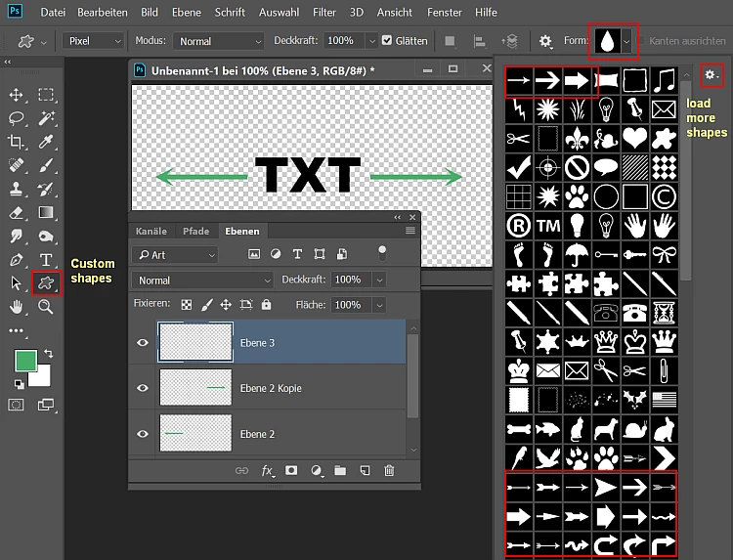Screen dimensions: 733x560
Task: Select the Pen tool
Action: pos(16,259)
